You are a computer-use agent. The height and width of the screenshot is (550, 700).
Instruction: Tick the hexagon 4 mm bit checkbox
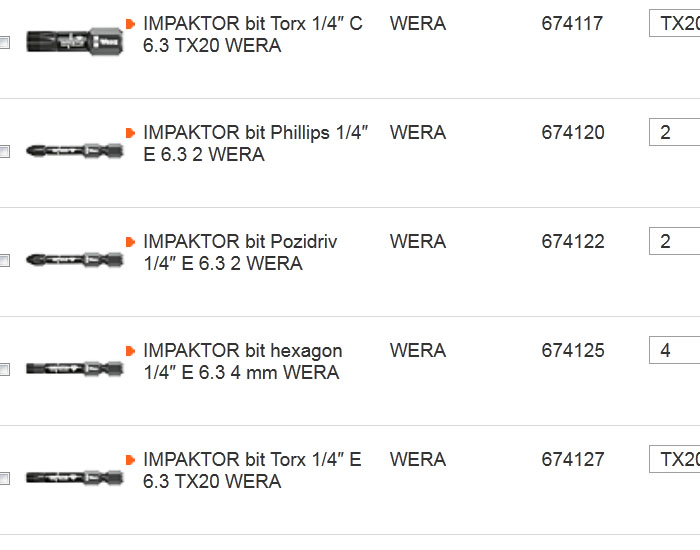[4, 370]
